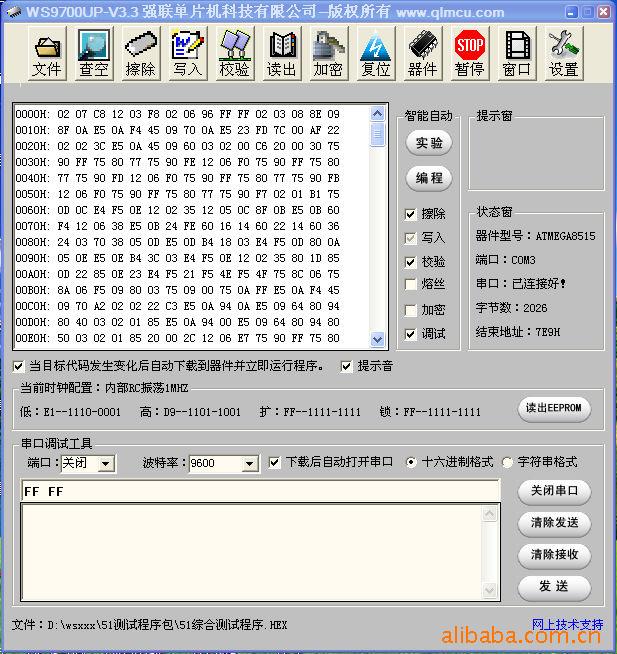
Task: Run the 查空 blank-check tool
Action: click(94, 54)
